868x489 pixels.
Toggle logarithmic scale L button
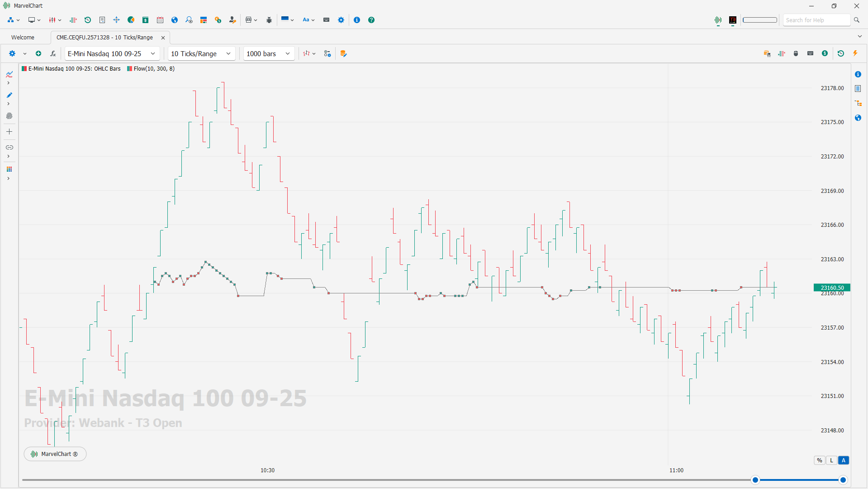coord(831,460)
